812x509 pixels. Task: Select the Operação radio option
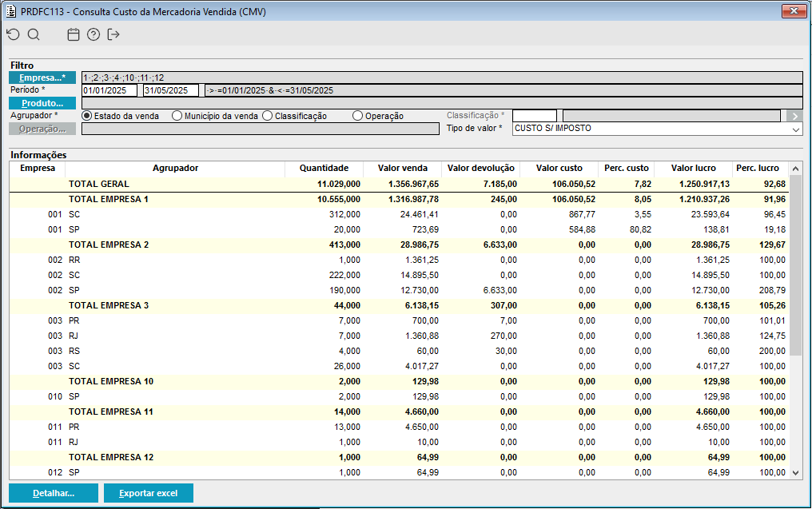357,116
